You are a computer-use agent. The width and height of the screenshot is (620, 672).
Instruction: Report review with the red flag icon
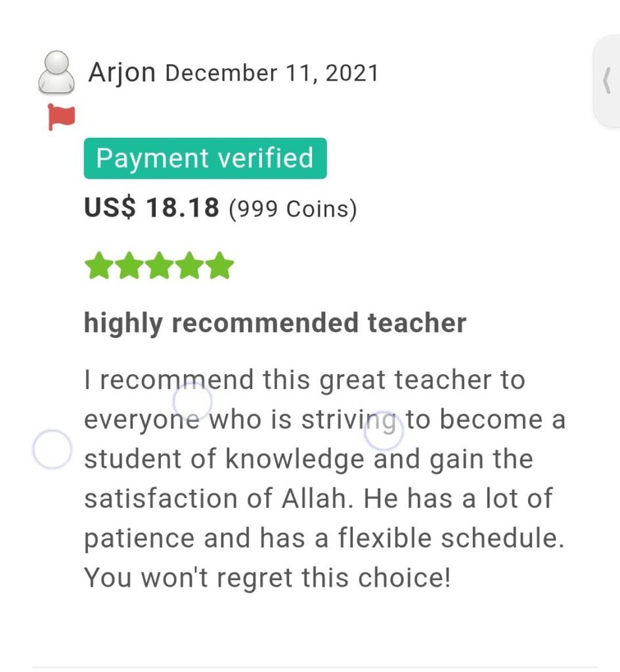click(61, 117)
